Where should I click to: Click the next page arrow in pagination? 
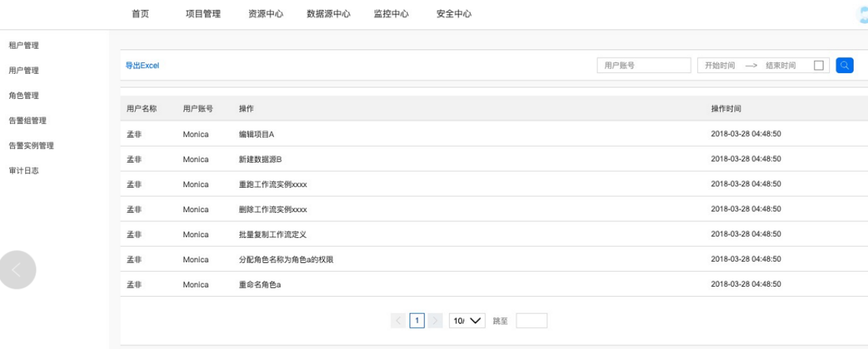[435, 321]
